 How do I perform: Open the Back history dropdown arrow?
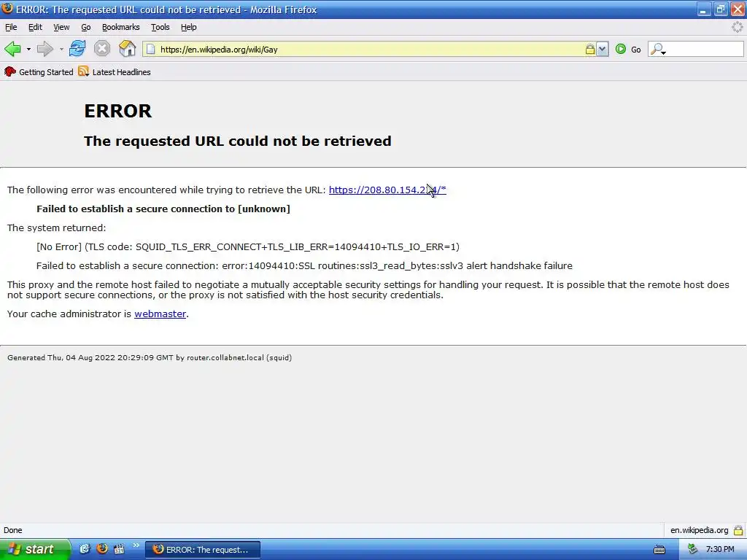point(28,49)
